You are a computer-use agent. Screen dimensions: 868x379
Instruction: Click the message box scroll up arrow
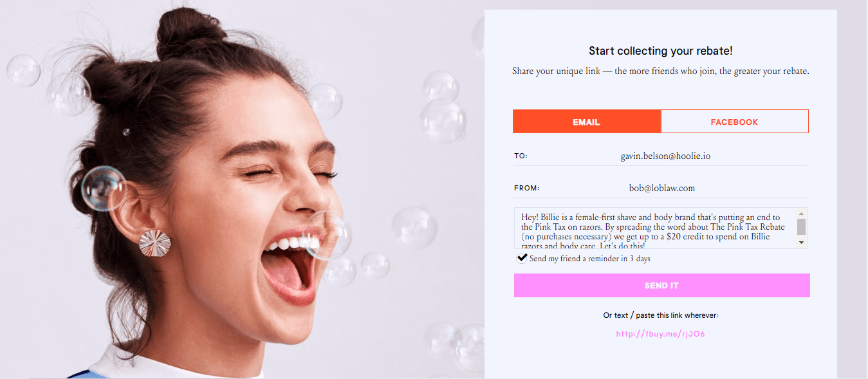point(801,214)
